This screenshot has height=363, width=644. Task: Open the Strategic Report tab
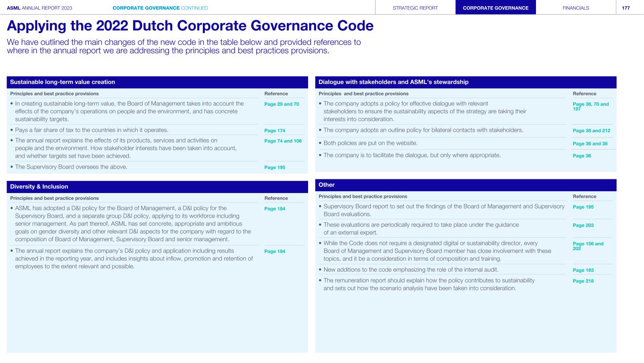[415, 8]
